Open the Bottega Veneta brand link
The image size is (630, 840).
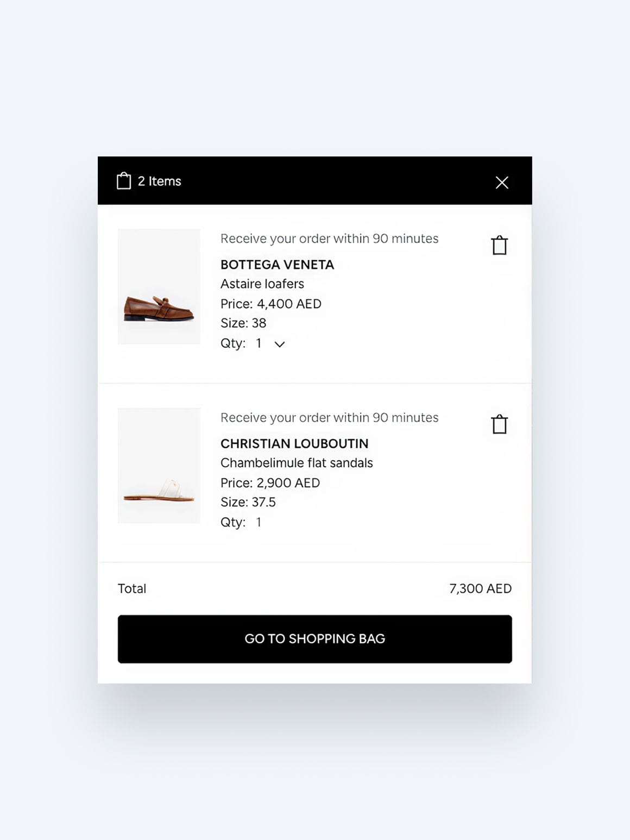coord(277,265)
